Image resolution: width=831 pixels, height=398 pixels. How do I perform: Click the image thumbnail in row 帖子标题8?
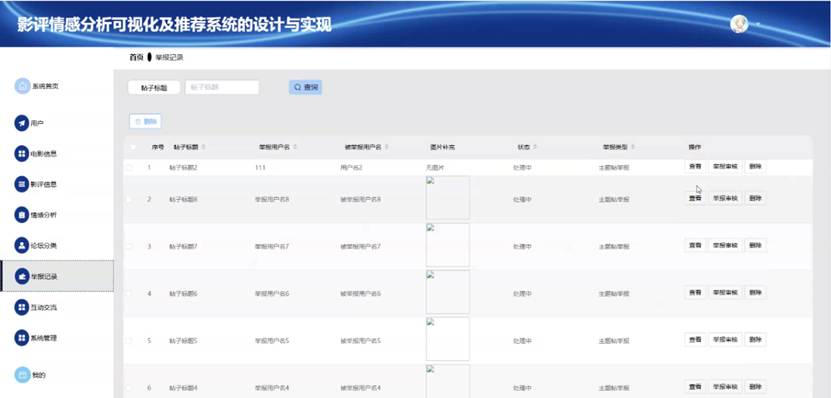pyautogui.click(x=448, y=198)
